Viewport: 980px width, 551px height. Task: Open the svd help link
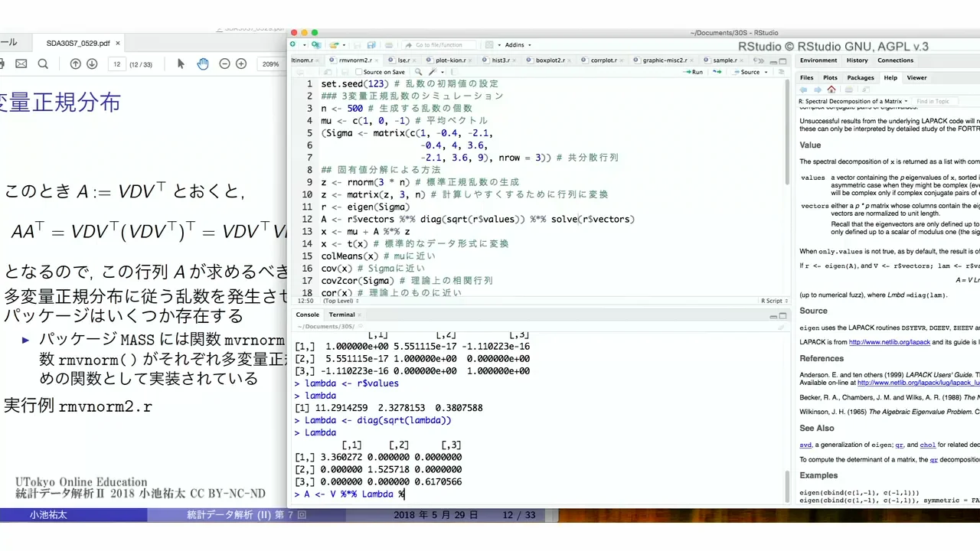point(805,445)
